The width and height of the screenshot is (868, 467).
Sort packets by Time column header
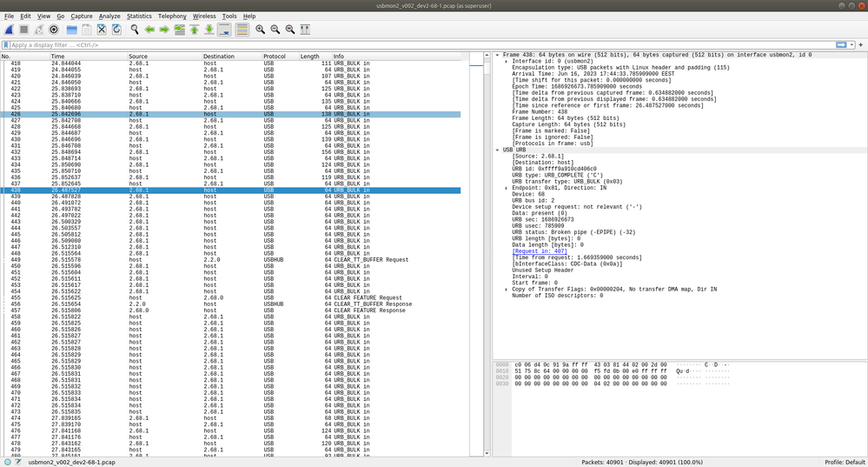point(88,57)
